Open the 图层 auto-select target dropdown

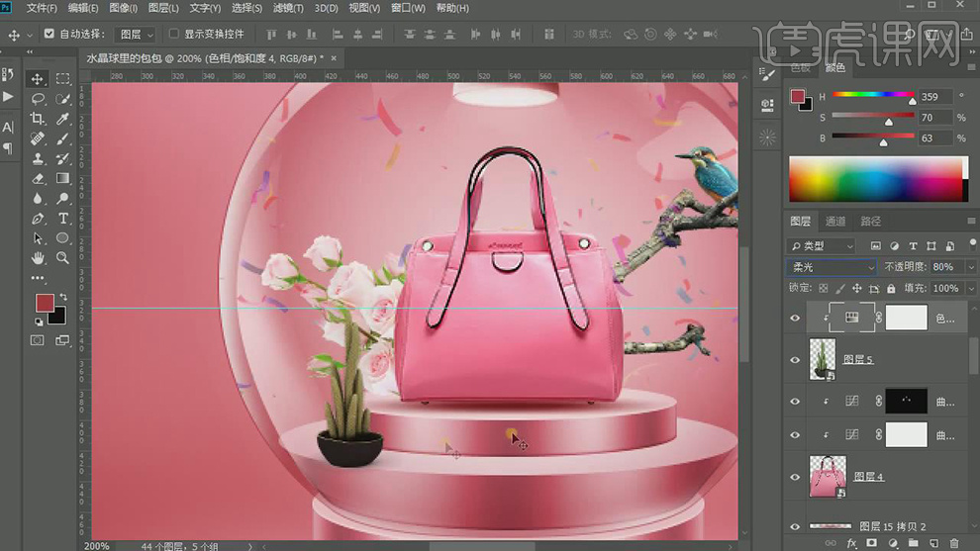(136, 34)
